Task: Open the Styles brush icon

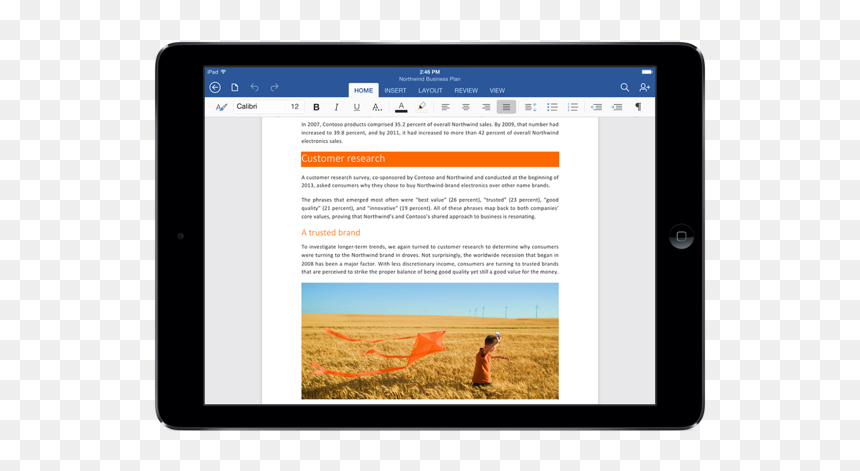Action: point(221,107)
